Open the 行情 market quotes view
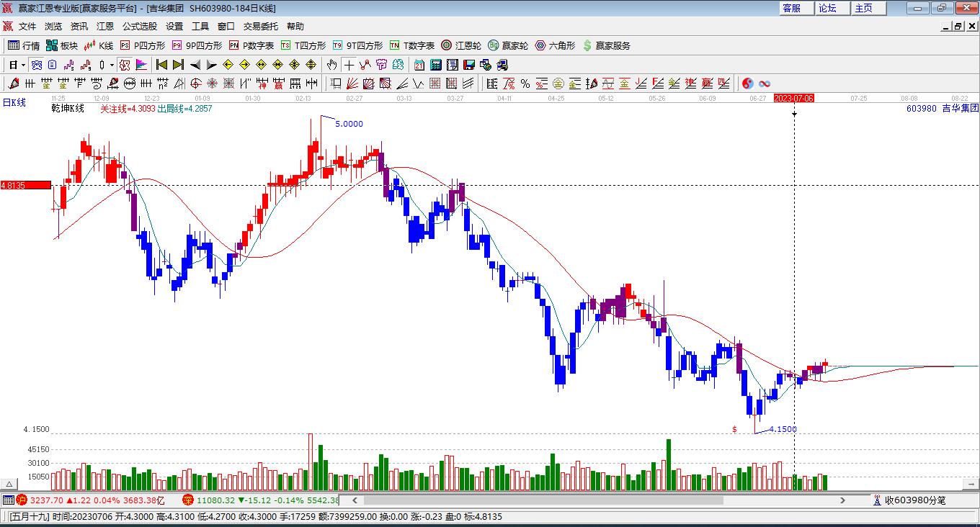 24,45
